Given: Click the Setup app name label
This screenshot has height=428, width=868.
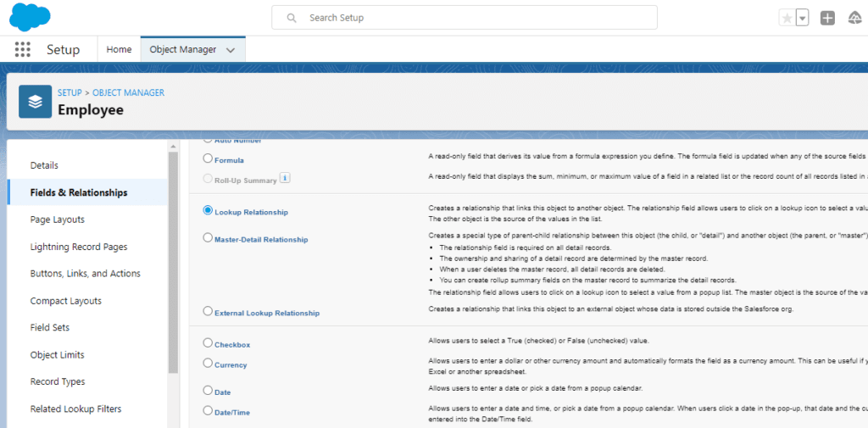Looking at the screenshot, I should (x=63, y=50).
